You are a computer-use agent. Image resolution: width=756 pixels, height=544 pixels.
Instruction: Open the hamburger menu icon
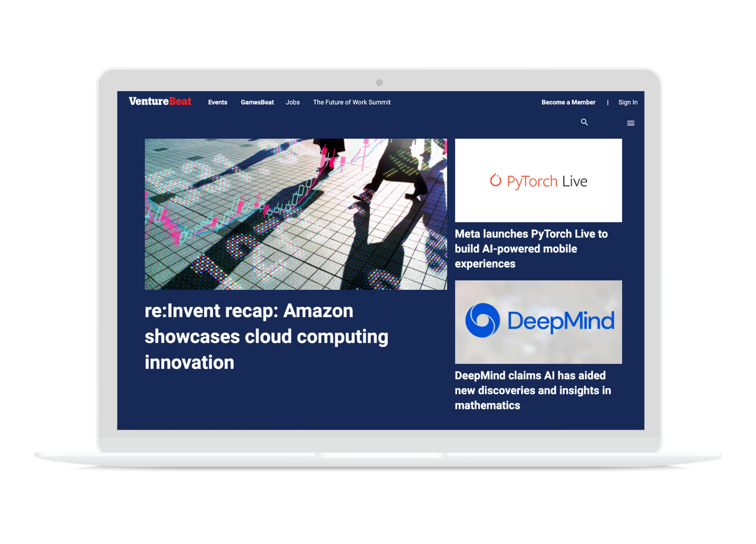tap(631, 123)
